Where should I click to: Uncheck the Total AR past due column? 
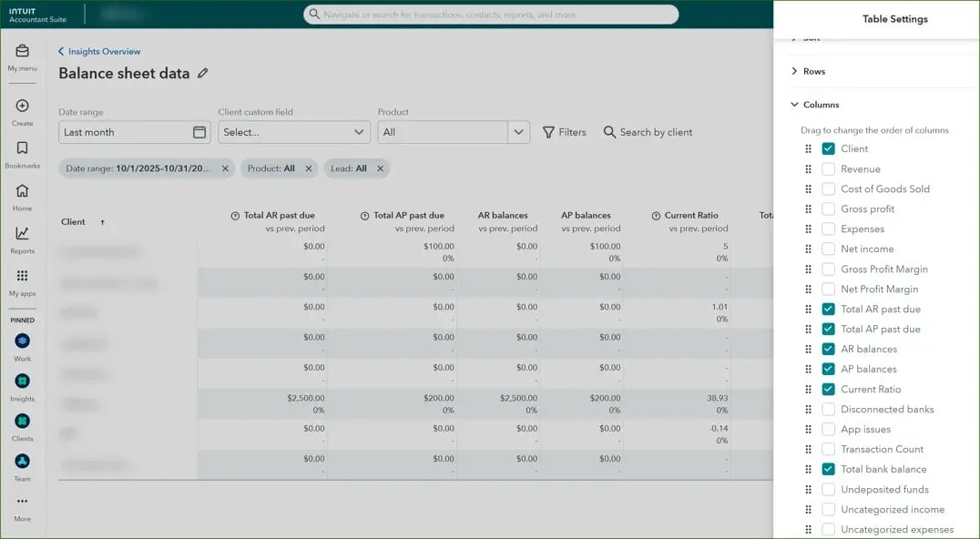tap(828, 310)
